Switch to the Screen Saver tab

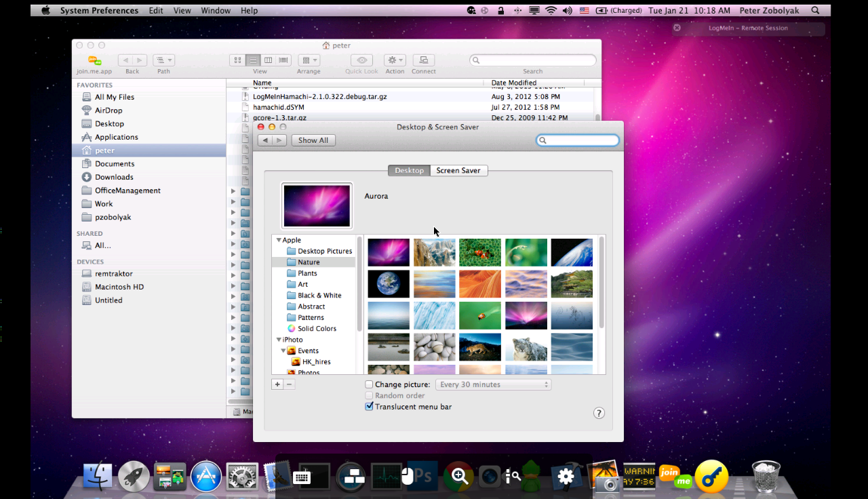(x=458, y=171)
